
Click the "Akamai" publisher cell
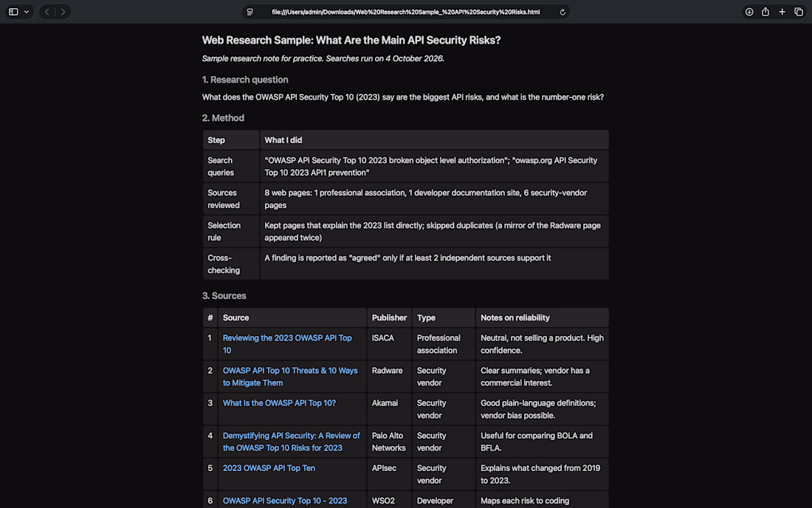(x=390, y=409)
